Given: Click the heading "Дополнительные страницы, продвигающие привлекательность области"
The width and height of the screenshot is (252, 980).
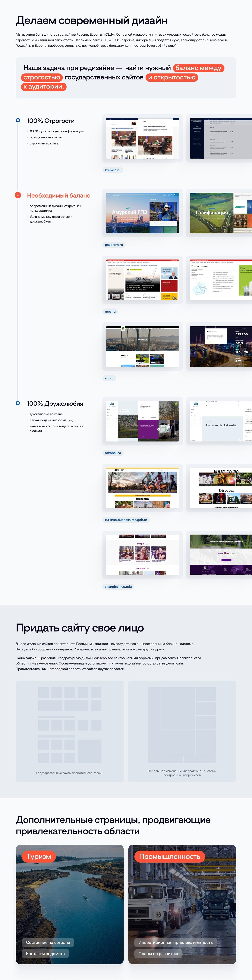Looking at the screenshot, I should click(113, 825).
